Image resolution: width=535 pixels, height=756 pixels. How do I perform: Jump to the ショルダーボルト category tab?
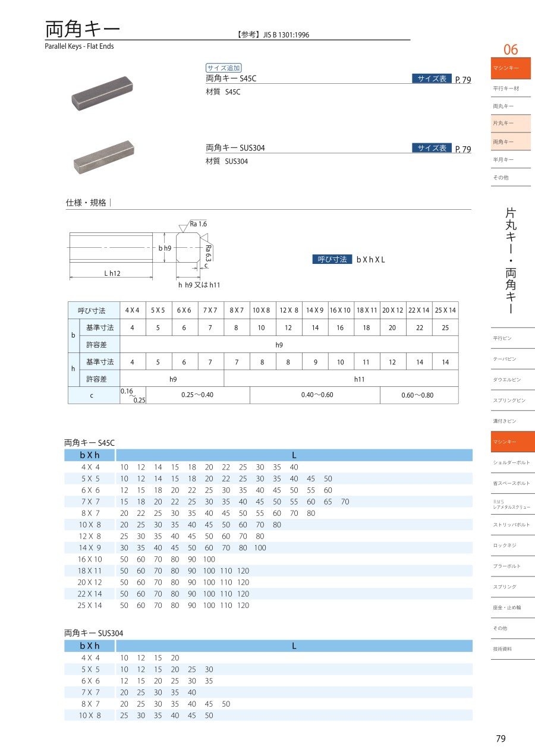tap(512, 462)
